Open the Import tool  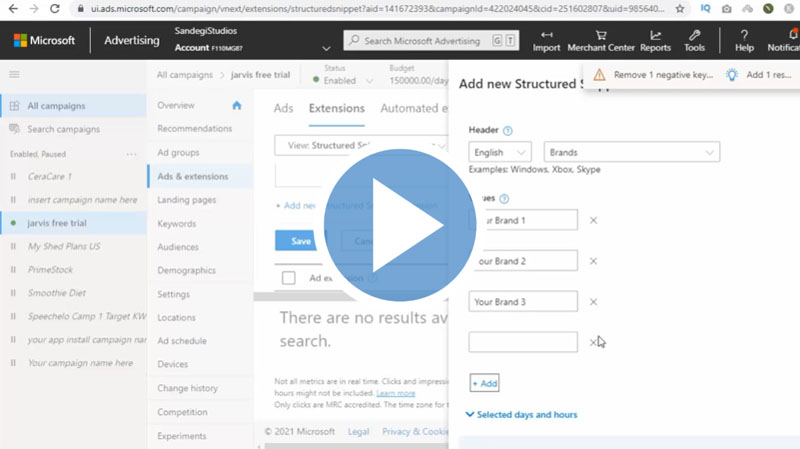pyautogui.click(x=546, y=41)
